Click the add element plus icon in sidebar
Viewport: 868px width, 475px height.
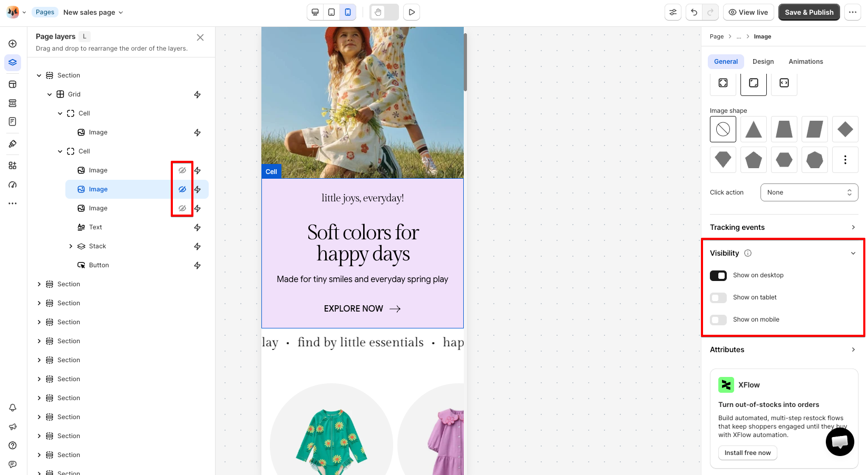point(13,44)
